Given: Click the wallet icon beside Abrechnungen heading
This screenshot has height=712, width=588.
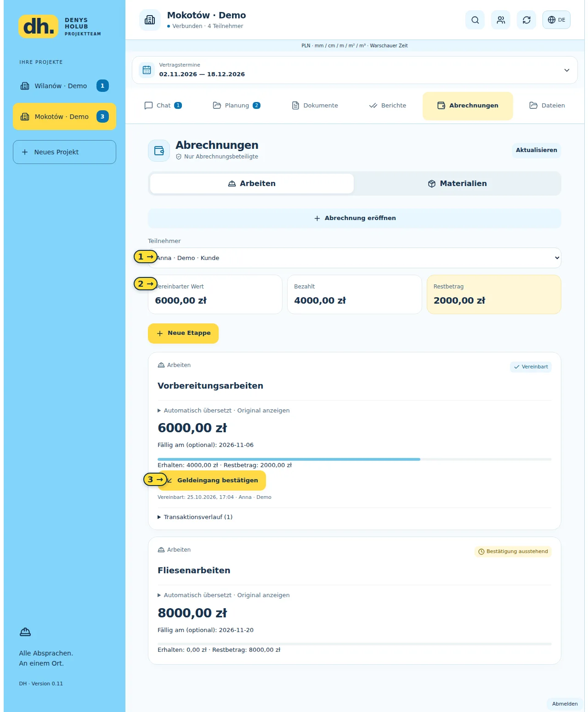Looking at the screenshot, I should [159, 151].
